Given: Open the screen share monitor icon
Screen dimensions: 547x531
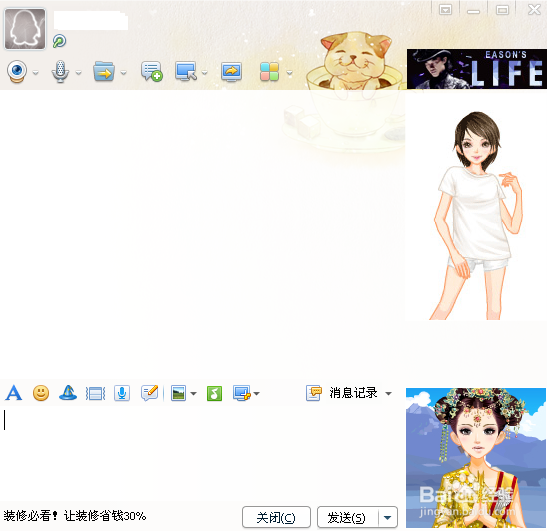Looking at the screenshot, I should pyautogui.click(x=231, y=72).
